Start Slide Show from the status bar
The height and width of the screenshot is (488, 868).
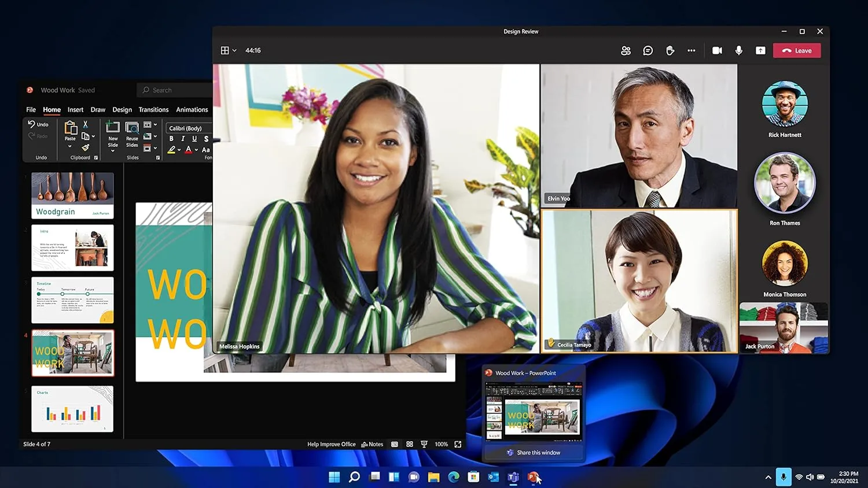pos(424,444)
